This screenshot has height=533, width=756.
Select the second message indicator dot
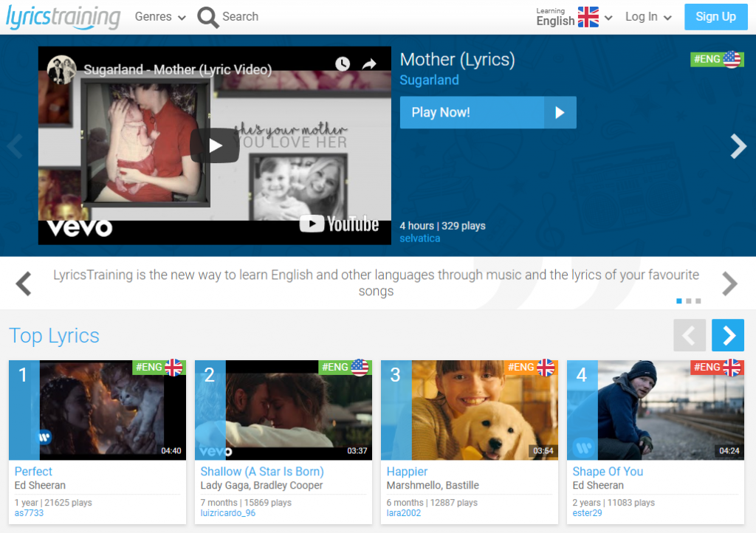(x=689, y=301)
